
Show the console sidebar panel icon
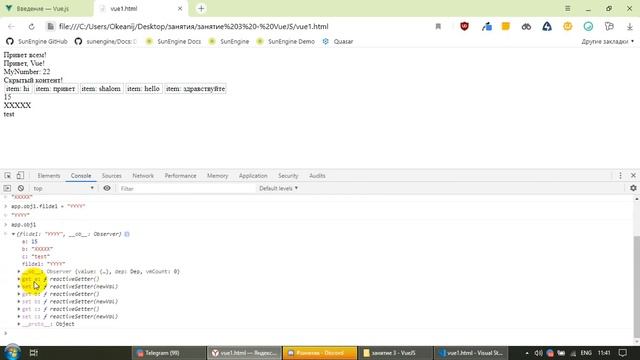7,188
